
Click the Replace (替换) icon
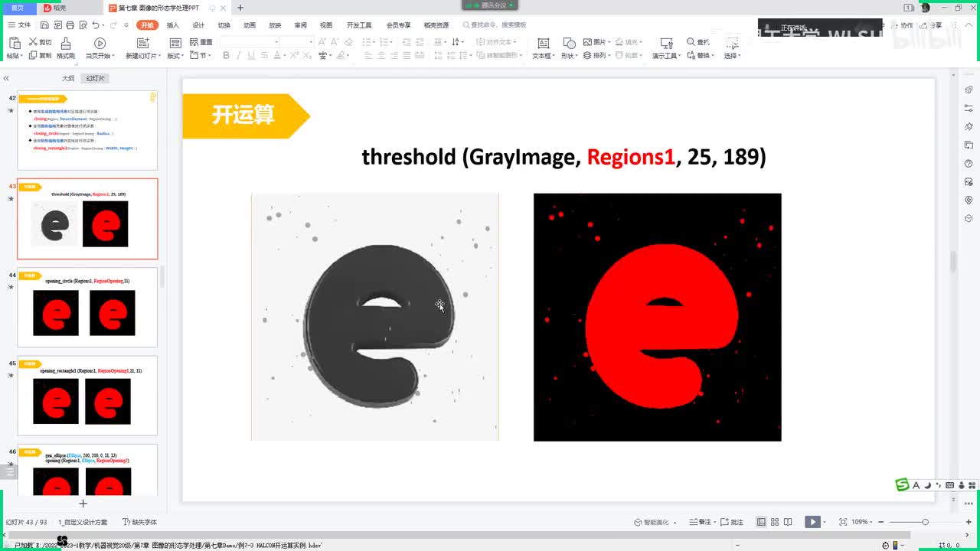pos(690,55)
